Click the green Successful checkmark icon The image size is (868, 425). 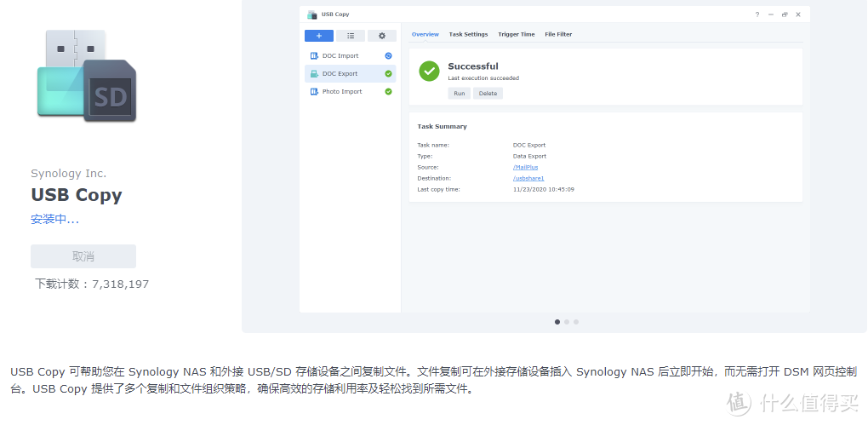click(x=429, y=72)
